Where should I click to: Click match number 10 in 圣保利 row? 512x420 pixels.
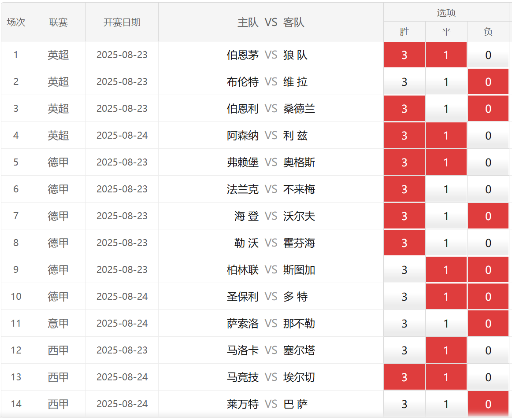point(16,296)
